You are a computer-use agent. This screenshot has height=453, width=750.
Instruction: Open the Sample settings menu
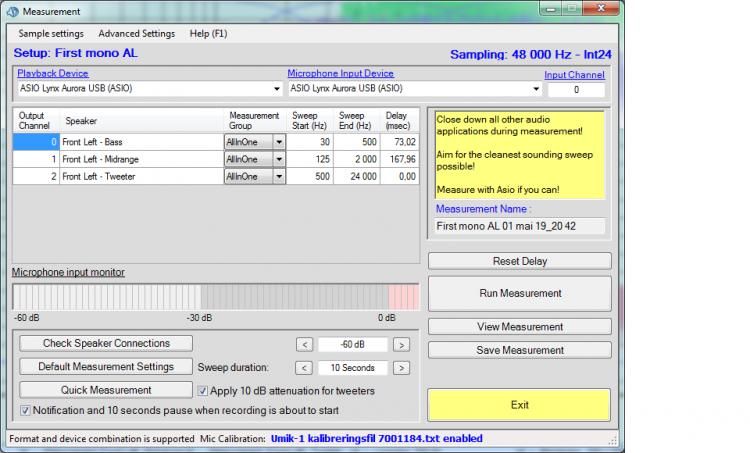point(51,33)
